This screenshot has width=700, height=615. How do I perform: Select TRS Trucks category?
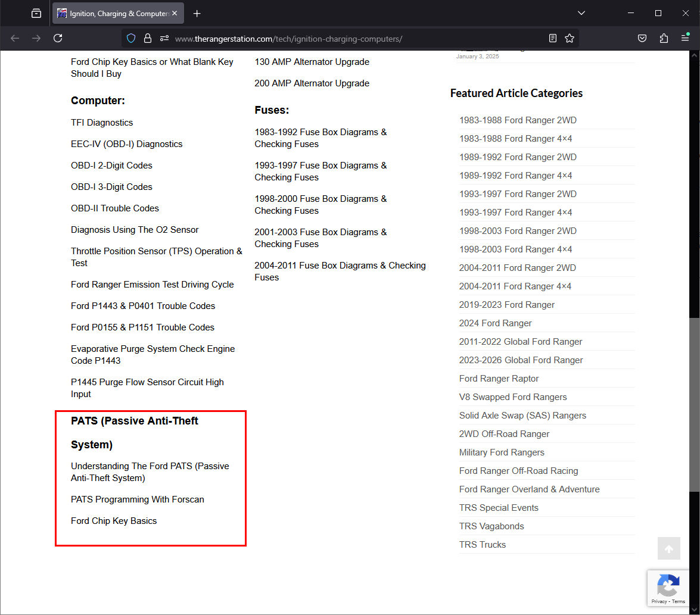(x=483, y=545)
